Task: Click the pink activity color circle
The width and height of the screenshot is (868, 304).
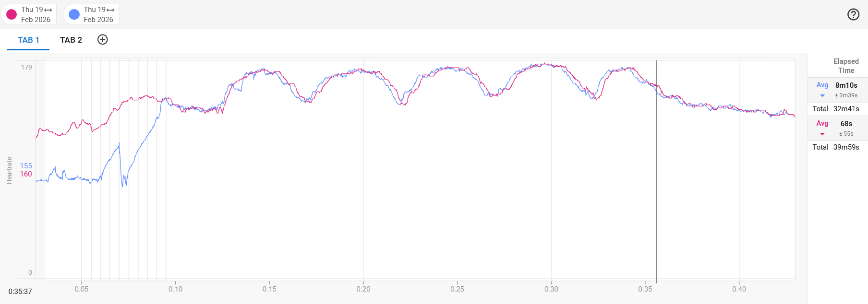Action: click(x=12, y=14)
